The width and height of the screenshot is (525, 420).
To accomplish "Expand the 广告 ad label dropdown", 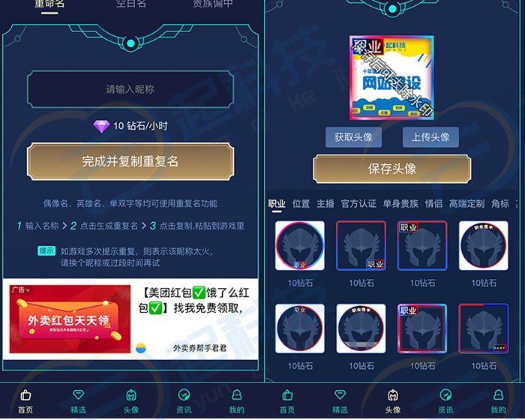I will [x=21, y=289].
